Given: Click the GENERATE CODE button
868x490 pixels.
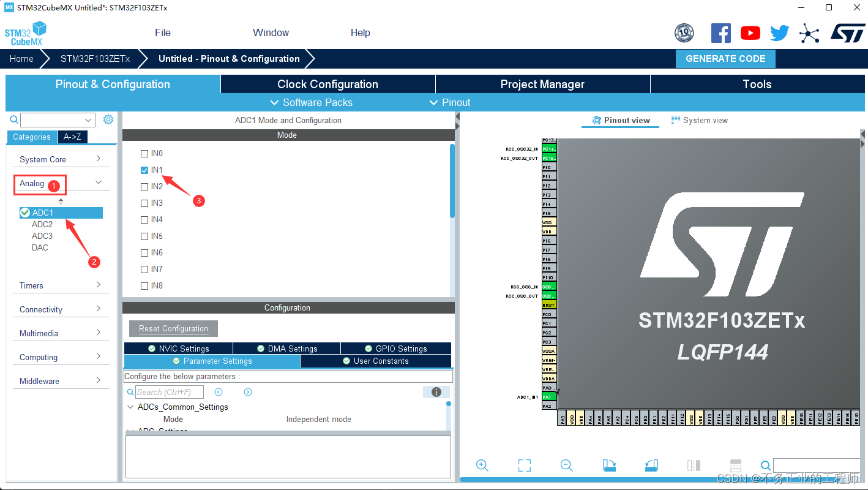Looking at the screenshot, I should pos(725,59).
